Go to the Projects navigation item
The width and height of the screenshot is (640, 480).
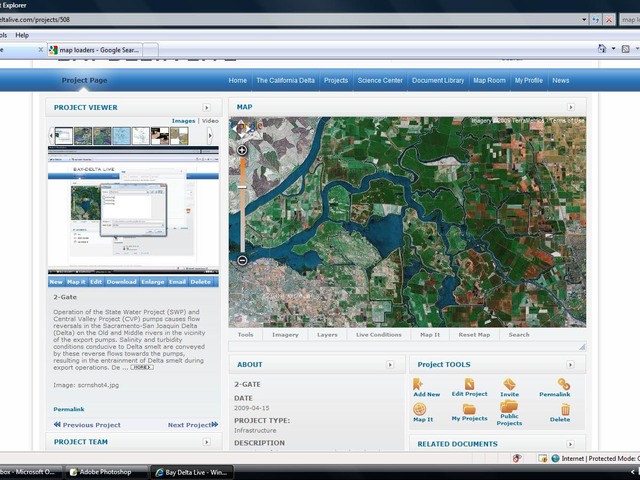click(x=336, y=80)
